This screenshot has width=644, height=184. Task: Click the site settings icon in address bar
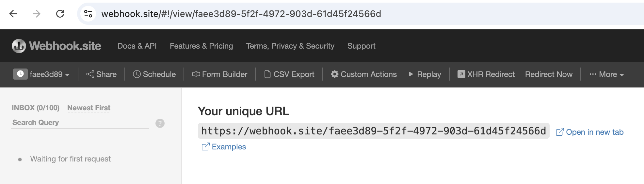(x=88, y=14)
